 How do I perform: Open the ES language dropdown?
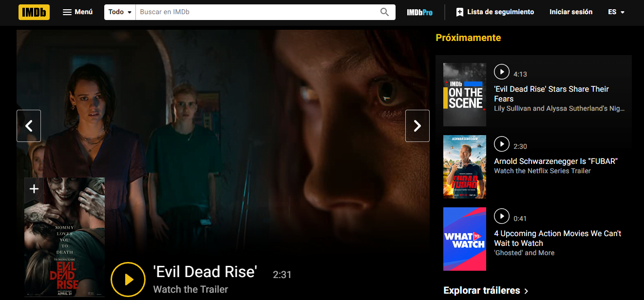pyautogui.click(x=616, y=12)
